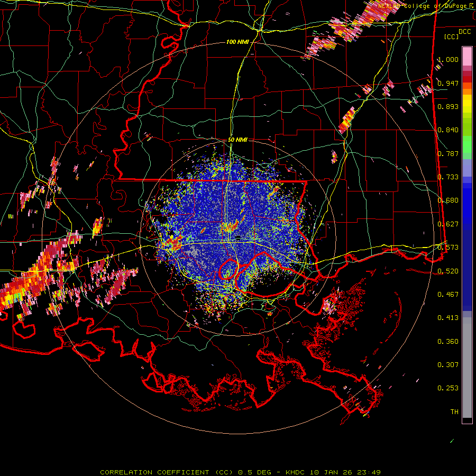
Task: Click the TH threshold label in legend
Action: (x=454, y=412)
